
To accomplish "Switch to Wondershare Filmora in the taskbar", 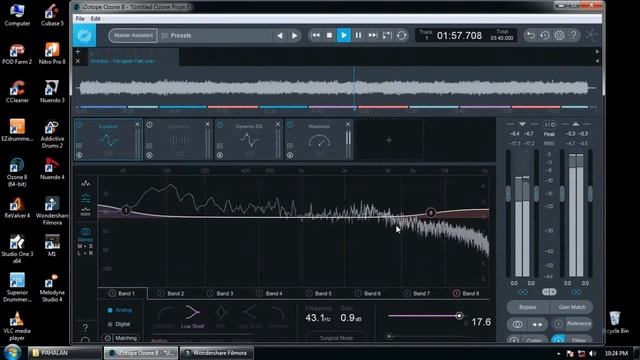I will click(x=216, y=353).
